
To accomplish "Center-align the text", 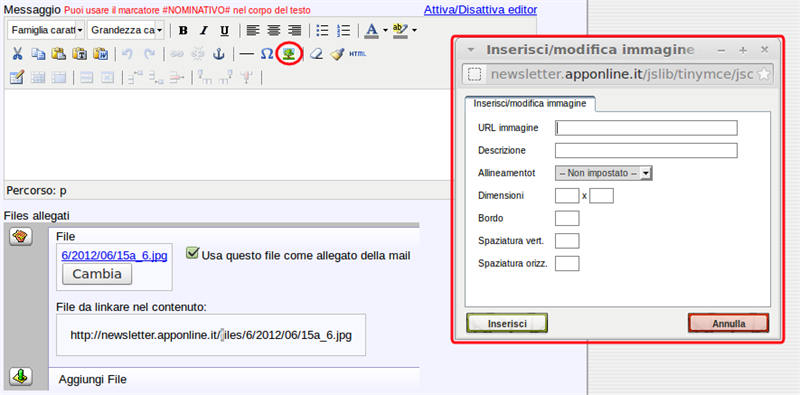I will [273, 31].
